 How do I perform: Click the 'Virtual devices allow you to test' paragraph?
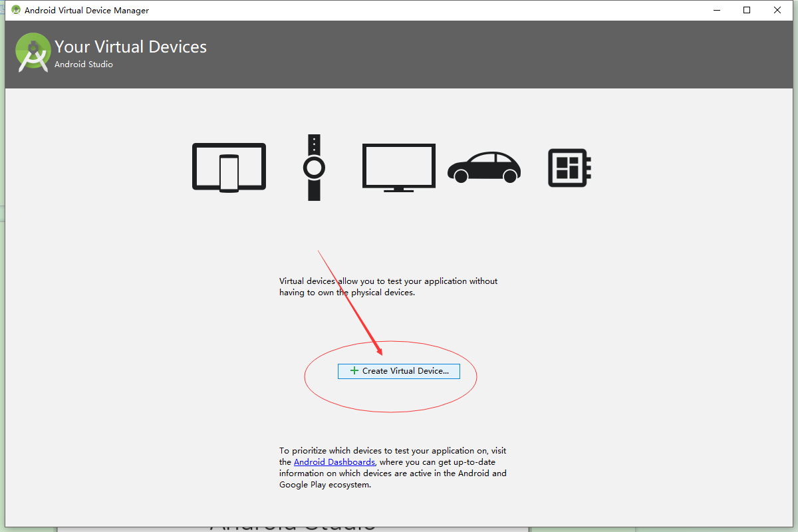tap(388, 287)
